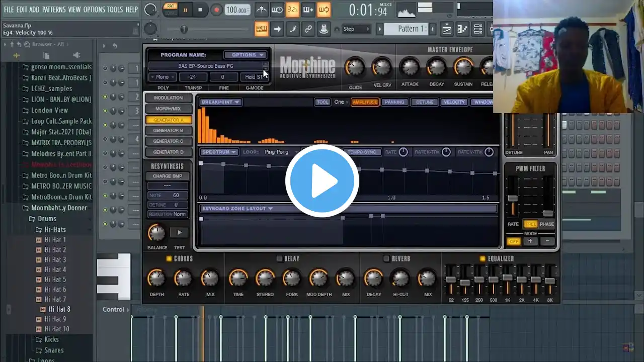Screen dimensions: 644x362
Task: Toggle the EQUALIZER on/off
Action: [482, 259]
